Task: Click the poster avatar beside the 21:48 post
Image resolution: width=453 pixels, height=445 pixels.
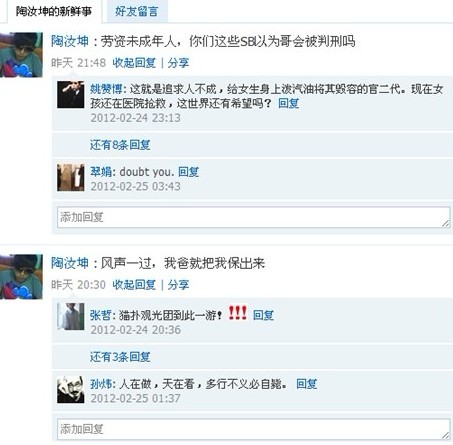Action: (21, 55)
